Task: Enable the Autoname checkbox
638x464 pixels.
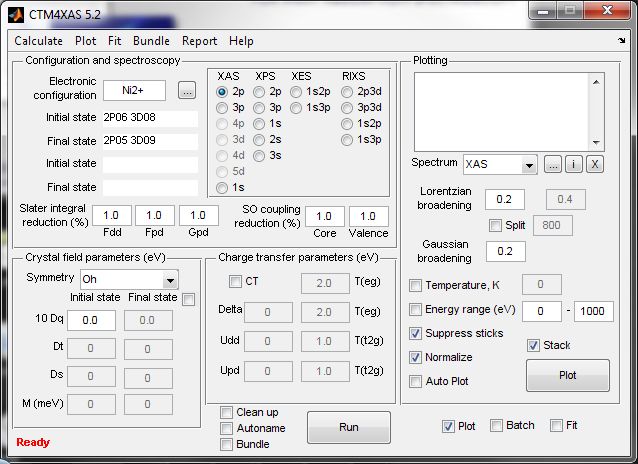Action: pyautogui.click(x=227, y=428)
